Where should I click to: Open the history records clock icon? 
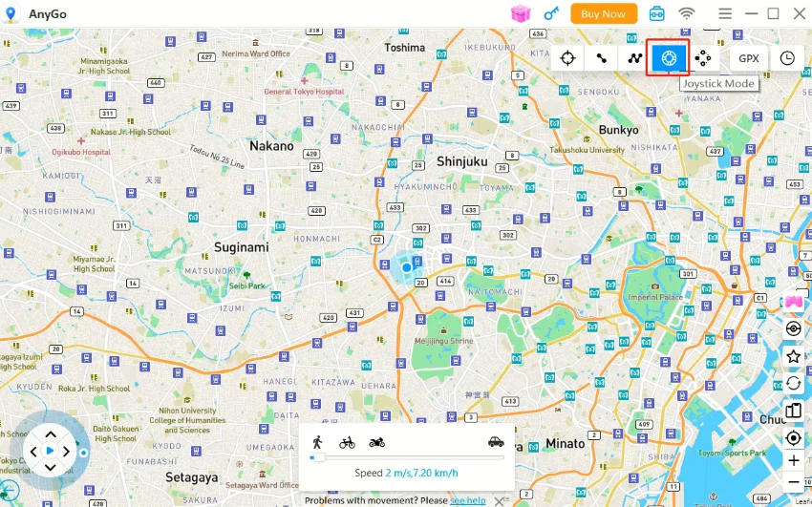[x=787, y=58]
